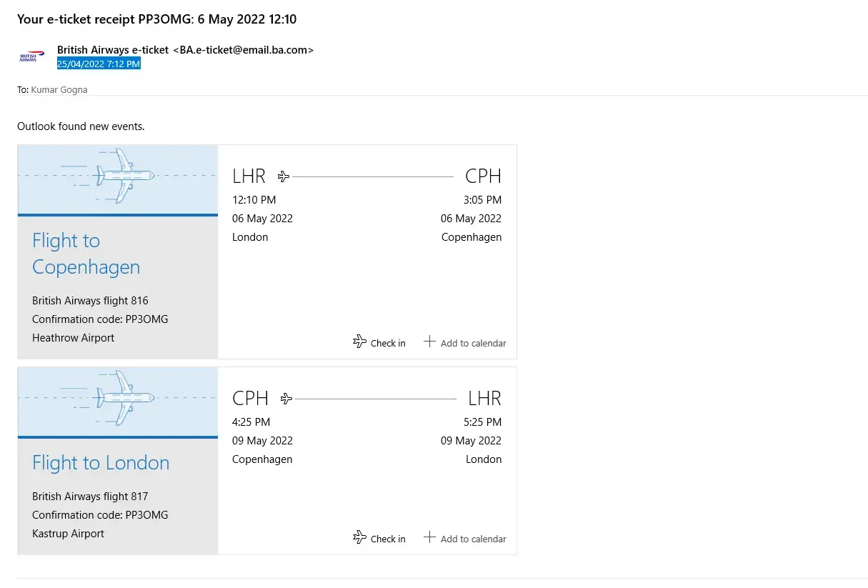This screenshot has width=868, height=588.
Task: Open the Flight to London heading
Action: point(101,463)
